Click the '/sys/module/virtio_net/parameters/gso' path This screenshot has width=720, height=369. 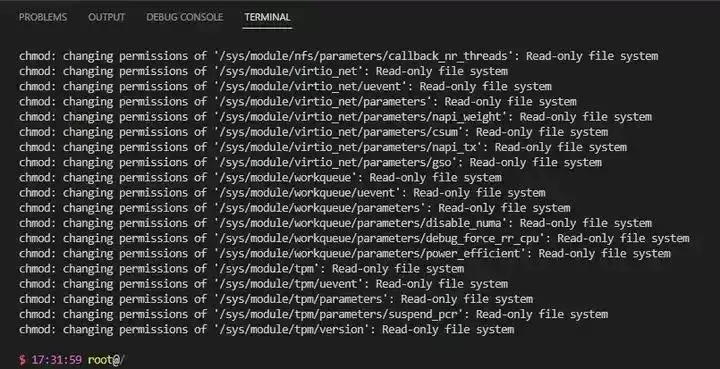pyautogui.click(x=338, y=162)
